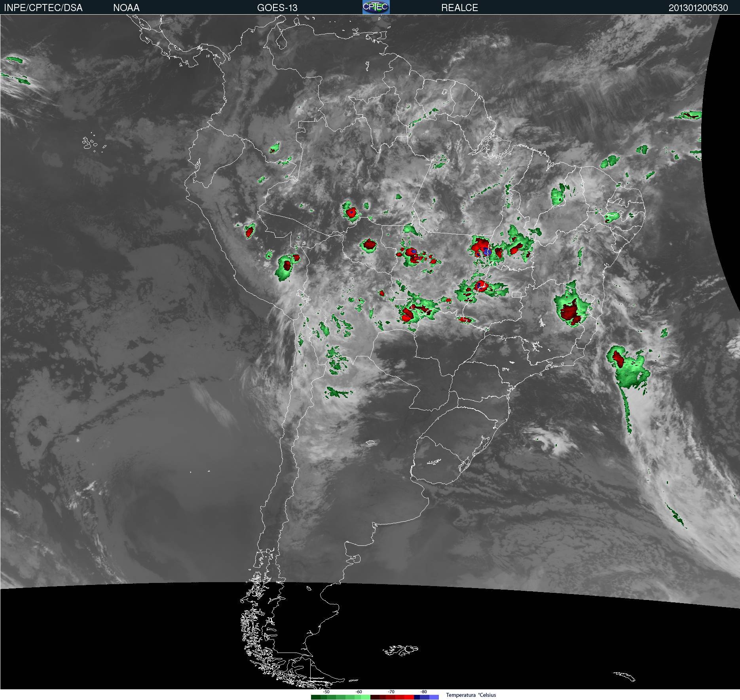Click the NOAA label in the header
Image resolution: width=740 pixels, height=700 pixels.
(x=126, y=8)
